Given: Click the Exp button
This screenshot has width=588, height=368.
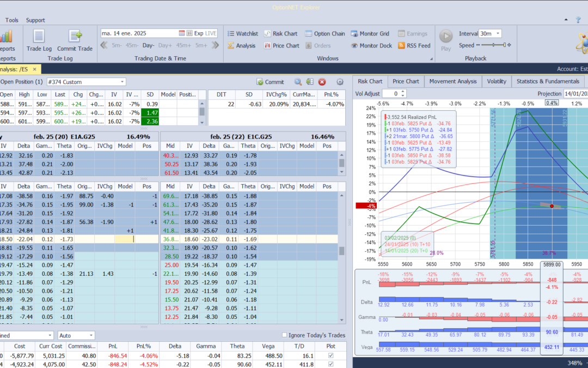Looking at the screenshot, I should tap(198, 33).
